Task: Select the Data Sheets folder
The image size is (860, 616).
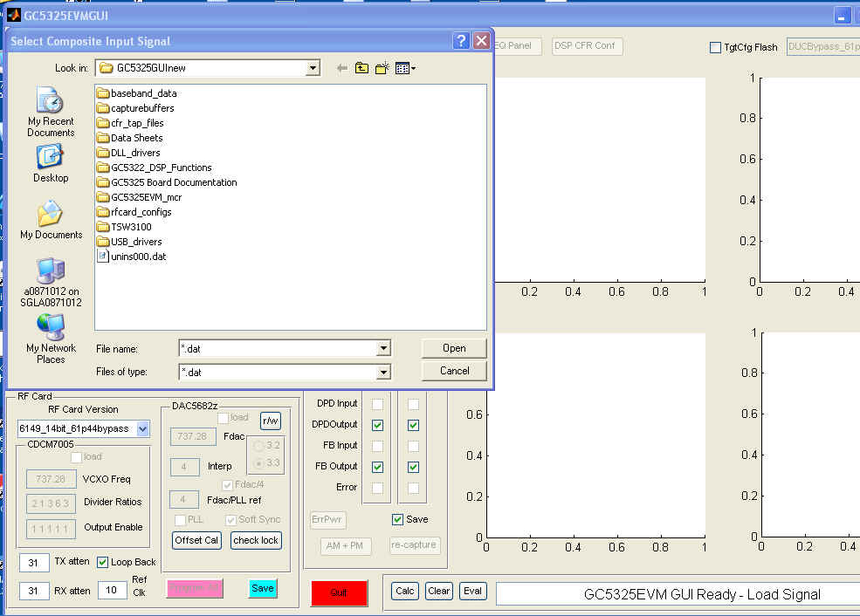Action: coord(130,138)
